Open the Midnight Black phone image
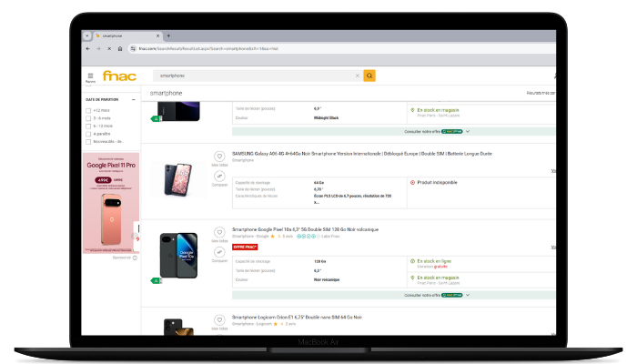This screenshot has width=637, height=364. [x=178, y=111]
